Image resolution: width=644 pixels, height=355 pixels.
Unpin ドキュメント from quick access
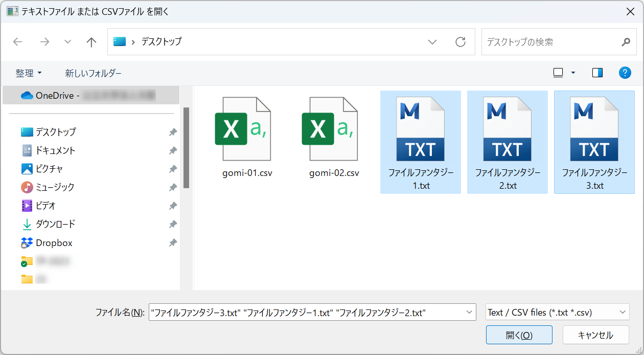pos(173,150)
